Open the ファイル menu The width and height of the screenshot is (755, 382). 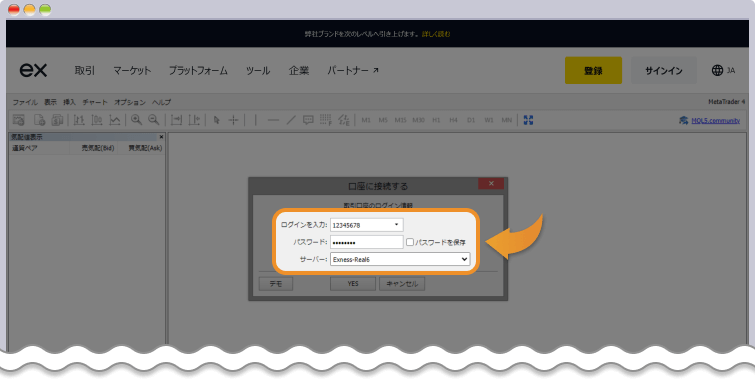25,102
